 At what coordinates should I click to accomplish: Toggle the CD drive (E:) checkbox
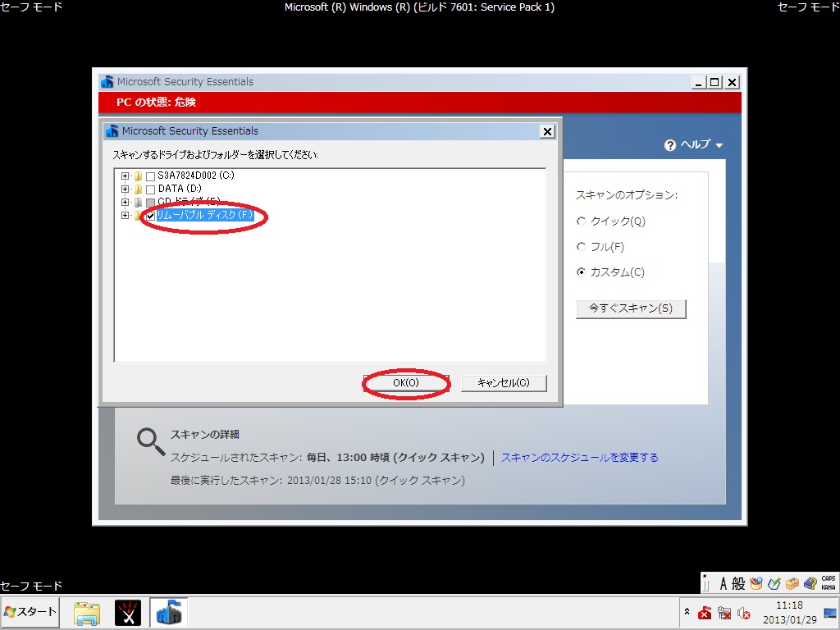point(151,203)
